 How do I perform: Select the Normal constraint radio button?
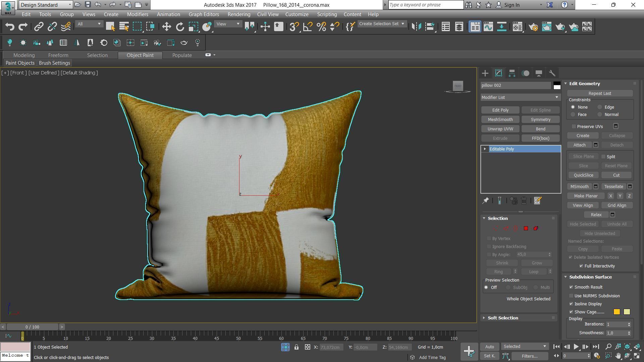(600, 115)
